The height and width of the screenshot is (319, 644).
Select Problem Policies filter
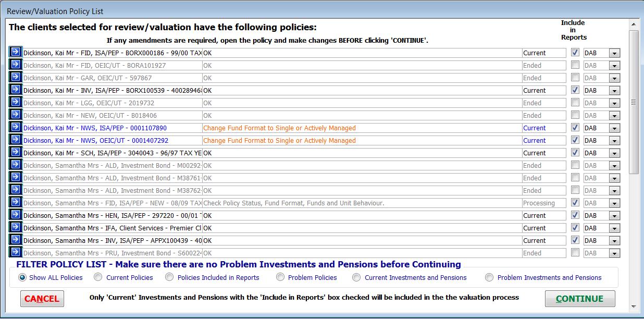pyautogui.click(x=306, y=277)
